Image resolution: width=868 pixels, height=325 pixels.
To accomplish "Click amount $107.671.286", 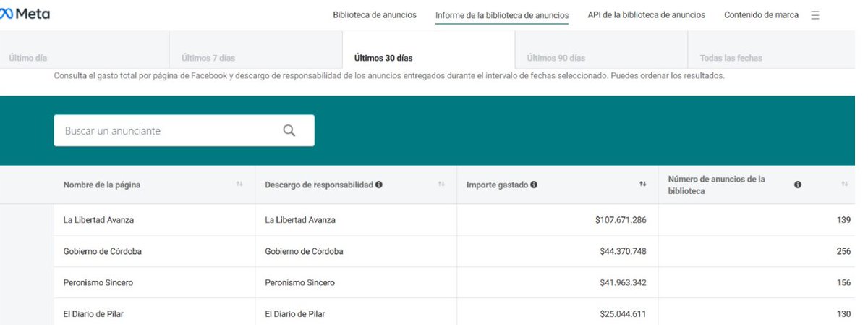I will [621, 219].
